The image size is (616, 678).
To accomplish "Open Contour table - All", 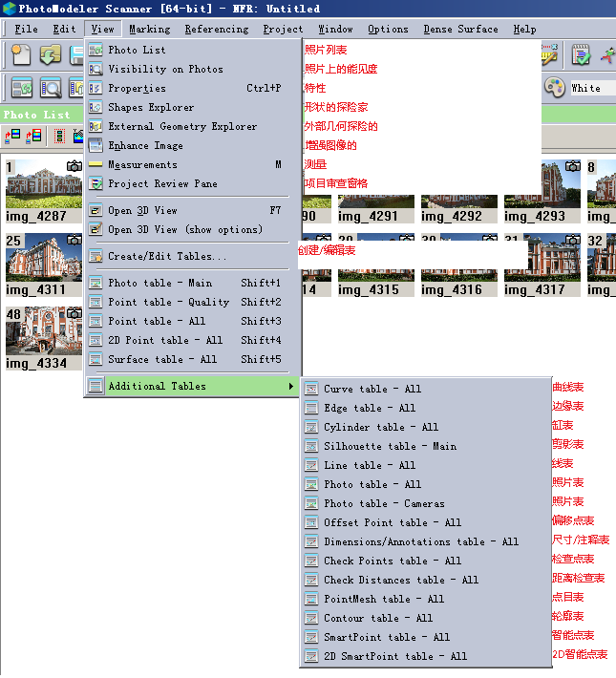I will tap(426, 618).
